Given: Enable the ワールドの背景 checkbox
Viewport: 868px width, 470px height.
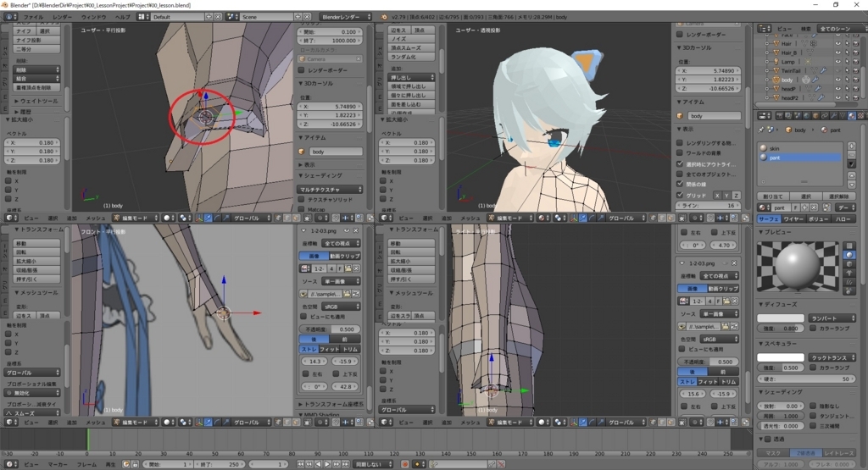Looking at the screenshot, I should [679, 152].
